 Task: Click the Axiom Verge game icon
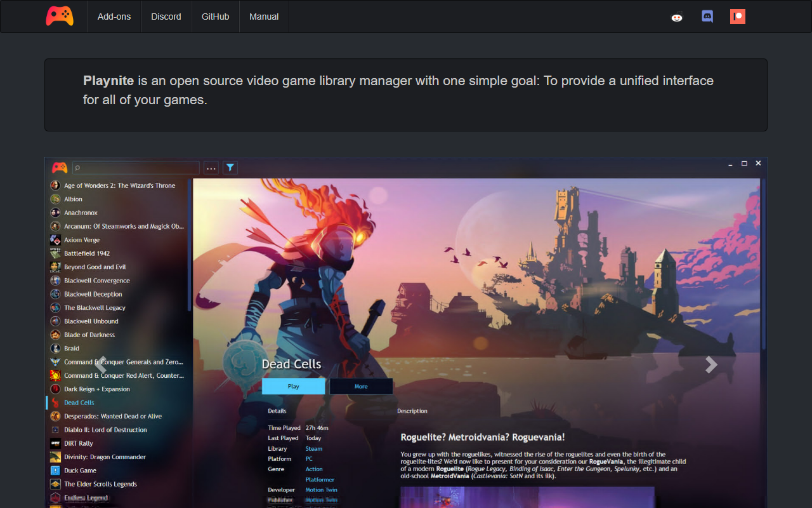pyautogui.click(x=56, y=240)
